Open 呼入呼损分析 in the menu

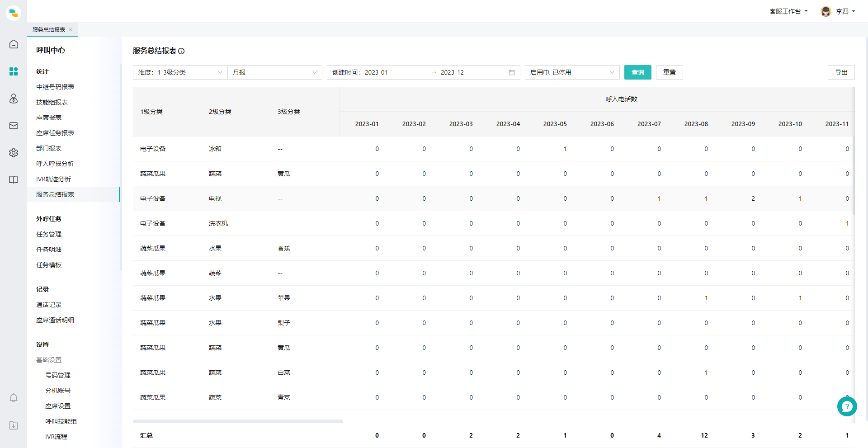[x=55, y=164]
